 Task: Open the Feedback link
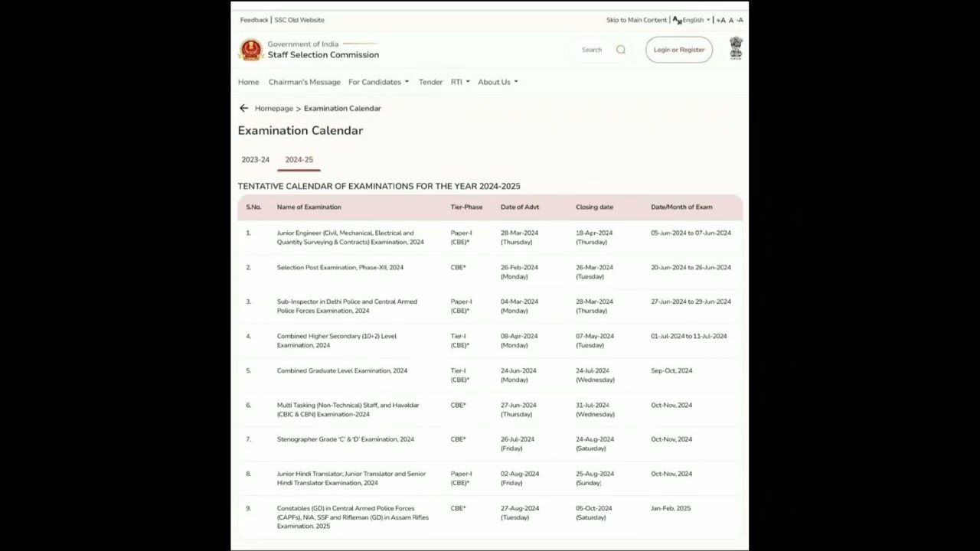click(254, 20)
